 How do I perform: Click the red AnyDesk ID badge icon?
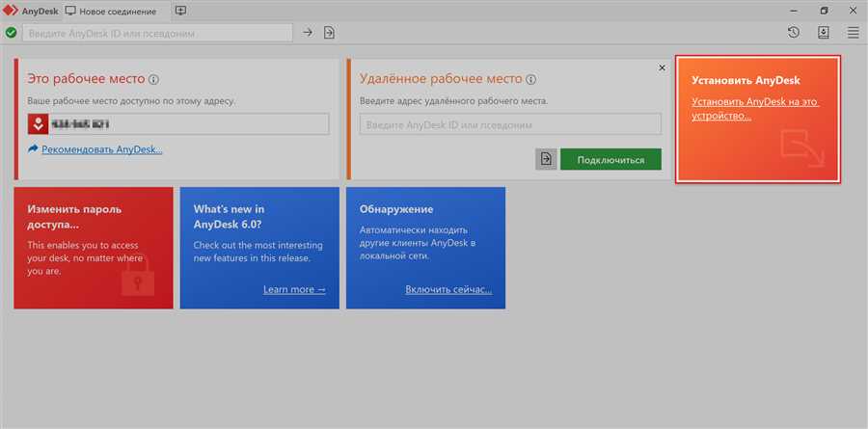click(38, 124)
